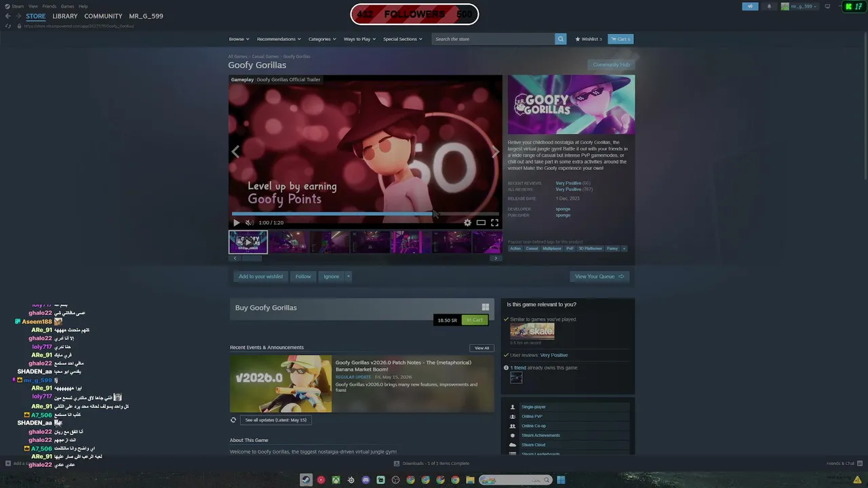Click the store search magnifier button
The width and height of the screenshot is (868, 488).
(x=560, y=39)
